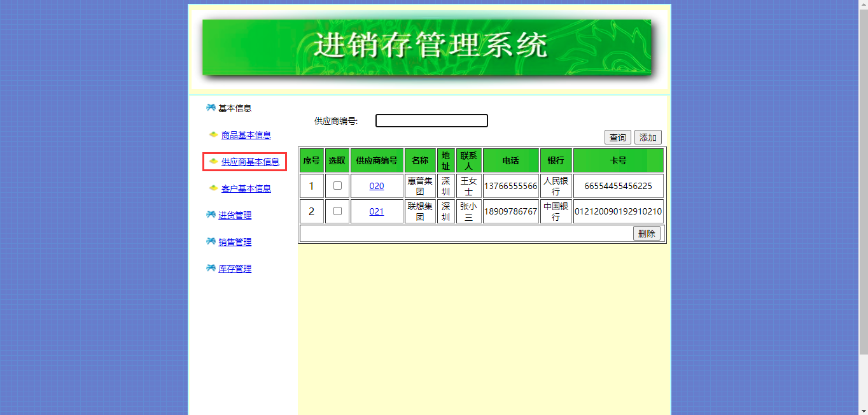The height and width of the screenshot is (415, 868).
Task: Click the 银行 column header
Action: (x=556, y=160)
